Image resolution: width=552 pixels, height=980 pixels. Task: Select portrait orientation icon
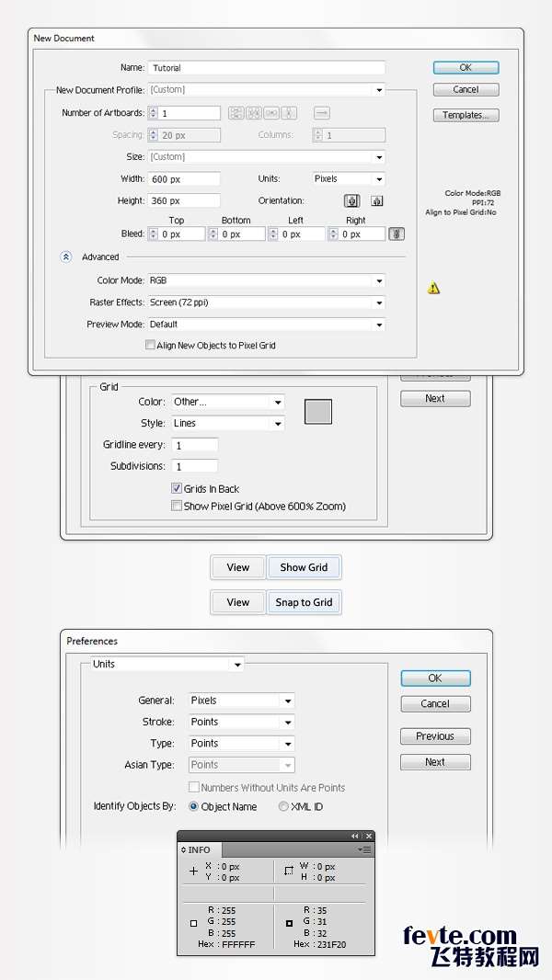tap(351, 201)
